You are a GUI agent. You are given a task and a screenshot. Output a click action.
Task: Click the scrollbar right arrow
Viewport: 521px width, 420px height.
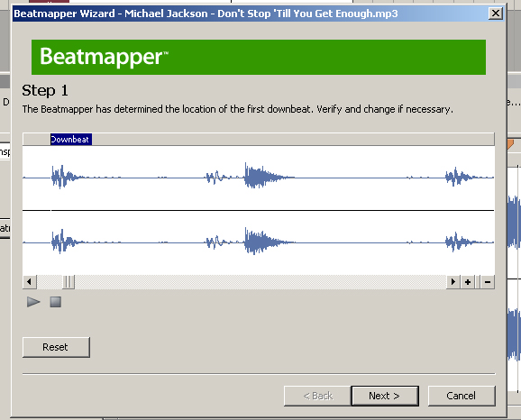coord(452,282)
